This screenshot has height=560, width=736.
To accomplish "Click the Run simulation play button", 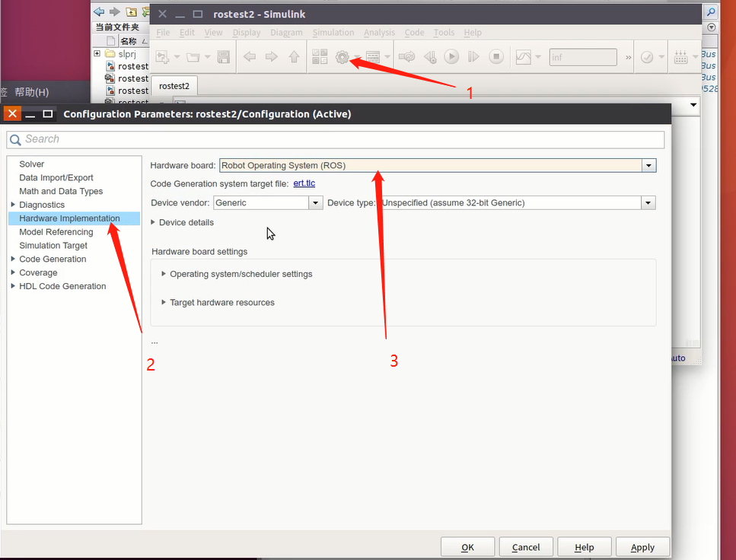I will coord(451,57).
